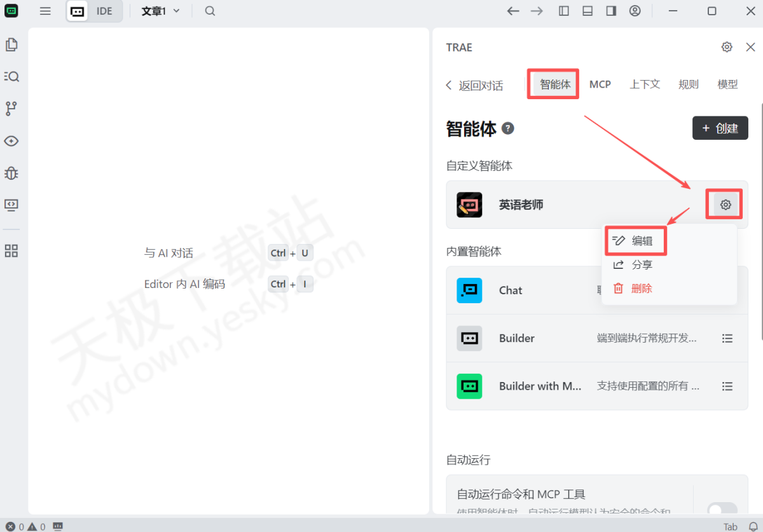This screenshot has width=763, height=532.
Task: Toggle the auto-run commands and MCP switch
Action: click(722, 510)
